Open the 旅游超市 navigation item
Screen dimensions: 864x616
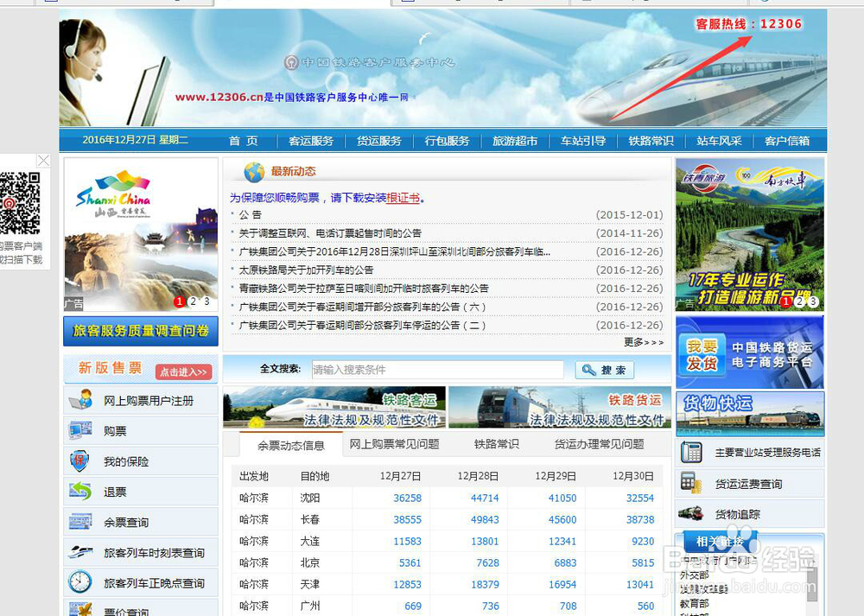pos(515,141)
